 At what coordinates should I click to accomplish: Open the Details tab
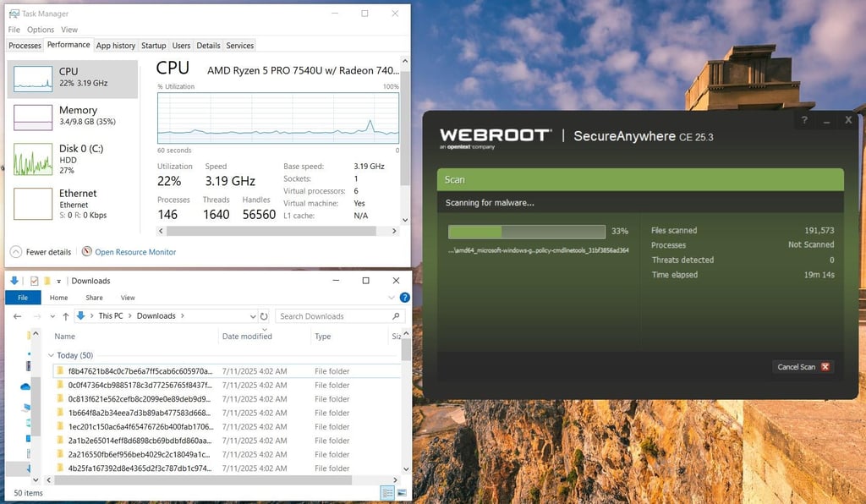208,46
